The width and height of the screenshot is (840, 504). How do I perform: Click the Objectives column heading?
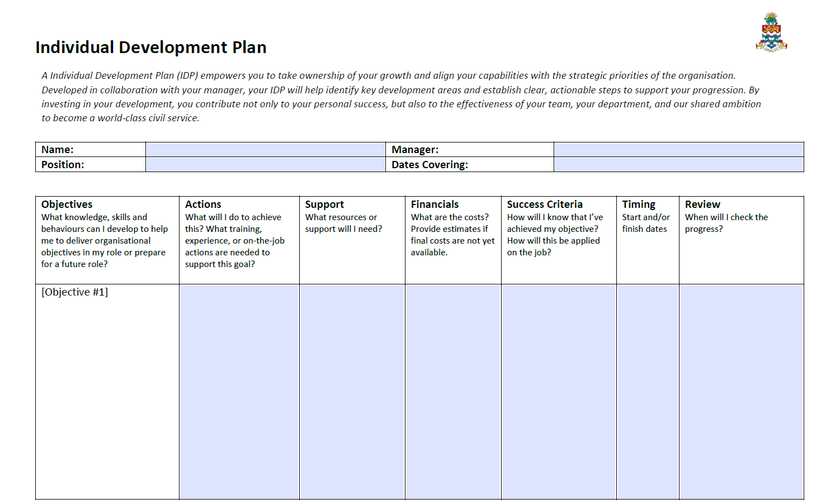pos(67,205)
